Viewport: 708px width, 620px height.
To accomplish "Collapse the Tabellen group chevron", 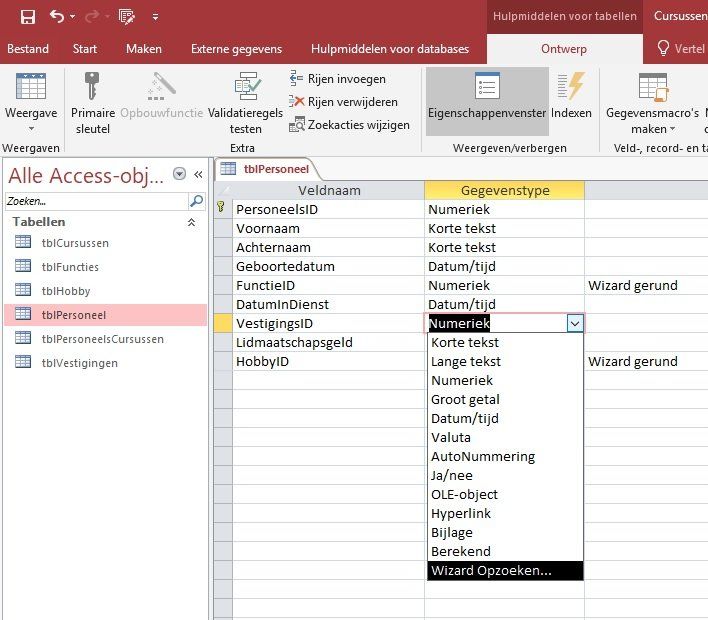I will [x=191, y=222].
